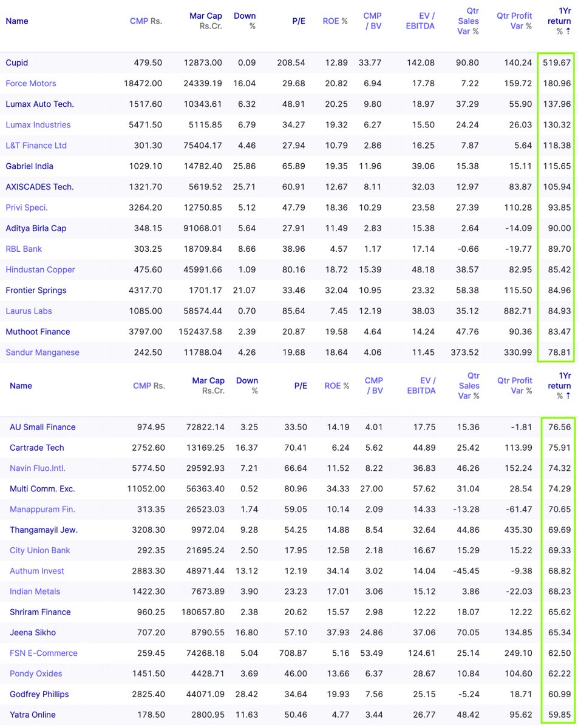The image size is (578, 728).
Task: Click Aditya Birla Cap market cap 91068.01
Action: (x=203, y=227)
